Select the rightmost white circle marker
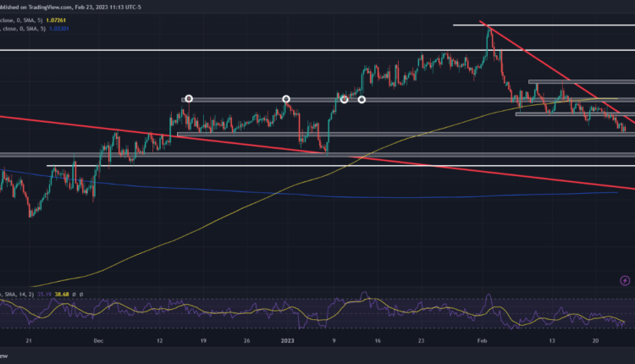This screenshot has width=635, height=364. coord(362,100)
